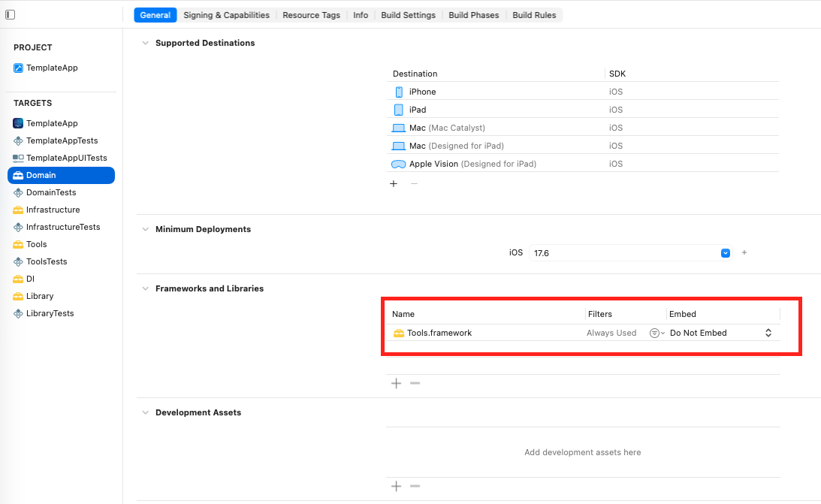The image size is (821, 504).
Task: Open the Do Not Embed popup
Action: coord(720,333)
